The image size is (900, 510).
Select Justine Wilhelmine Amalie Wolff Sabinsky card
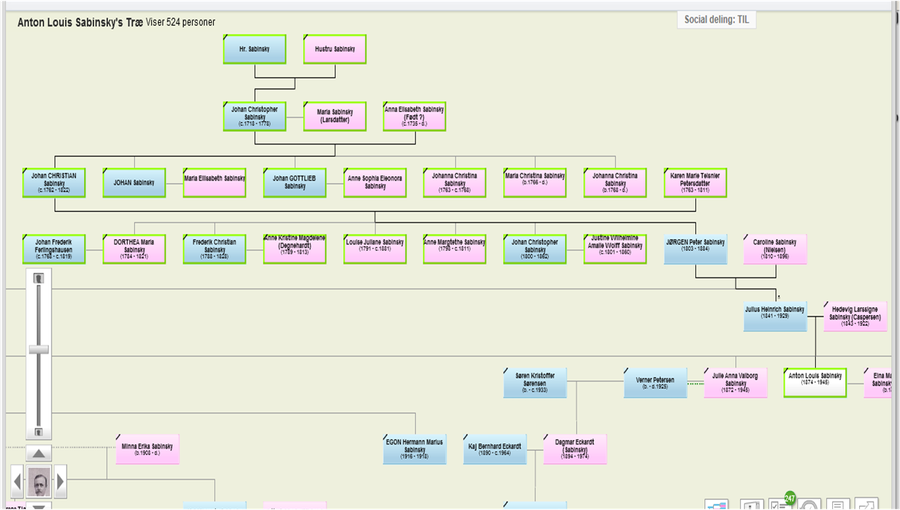615,249
